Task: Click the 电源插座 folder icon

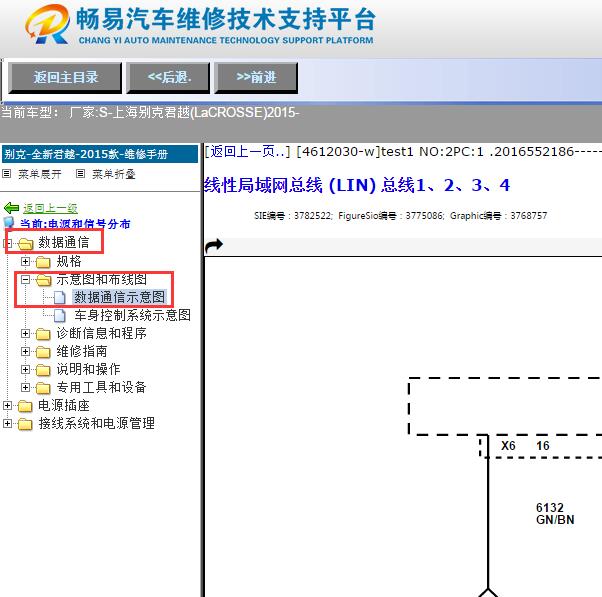Action: coord(25,406)
